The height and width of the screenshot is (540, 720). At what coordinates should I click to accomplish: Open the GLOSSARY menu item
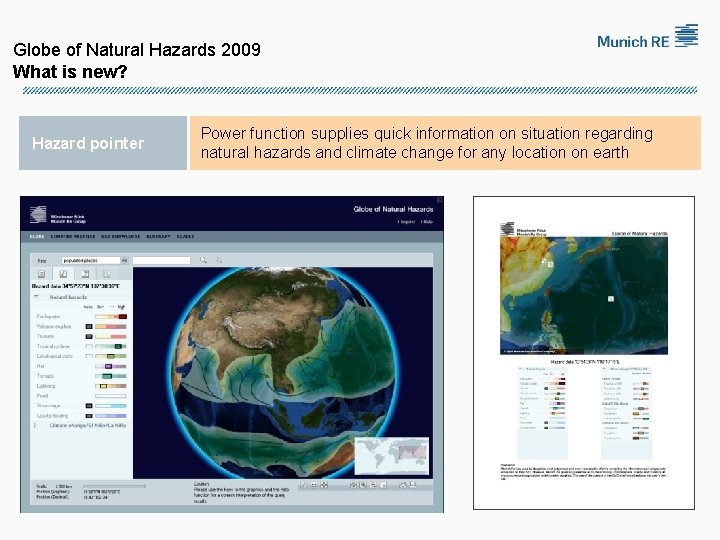point(158,236)
